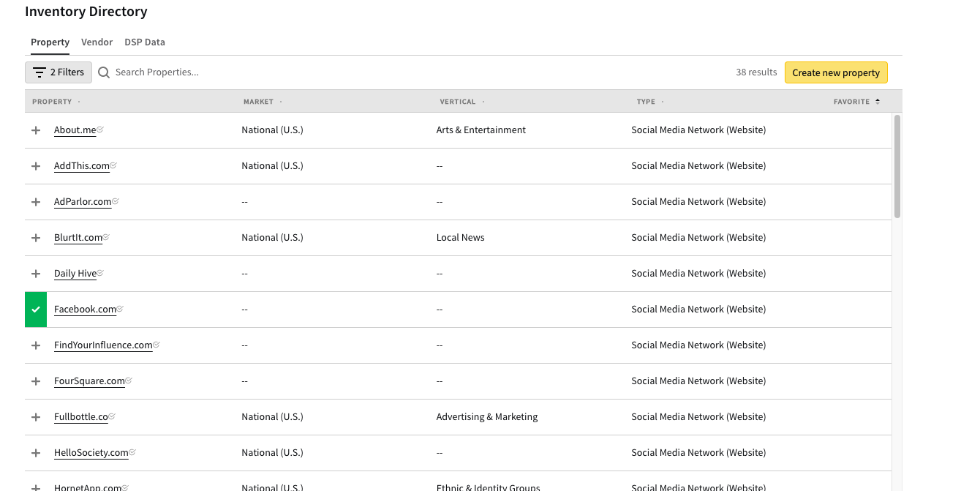Add Fullbottle.co with its plus icon
The height and width of the screenshot is (491, 980).
(36, 417)
